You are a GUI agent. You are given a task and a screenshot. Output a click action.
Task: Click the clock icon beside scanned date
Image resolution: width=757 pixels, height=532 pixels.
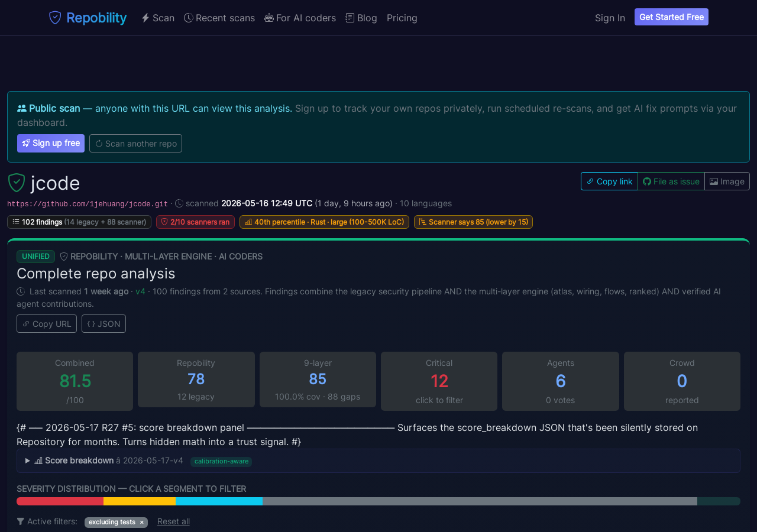pyautogui.click(x=179, y=203)
